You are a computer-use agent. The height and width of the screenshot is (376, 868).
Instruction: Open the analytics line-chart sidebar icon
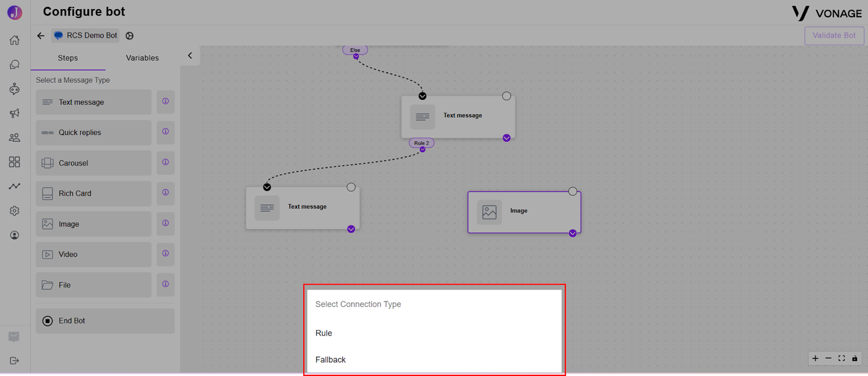[15, 186]
